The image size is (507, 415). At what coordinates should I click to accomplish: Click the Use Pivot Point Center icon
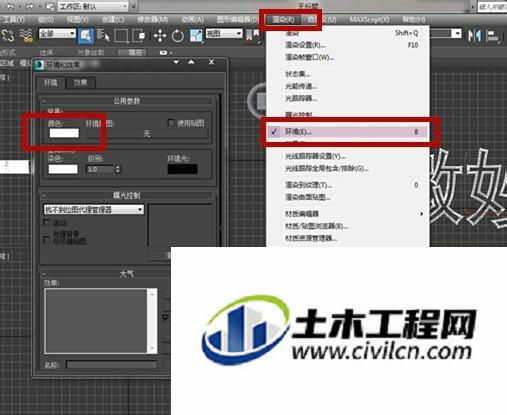click(x=252, y=35)
